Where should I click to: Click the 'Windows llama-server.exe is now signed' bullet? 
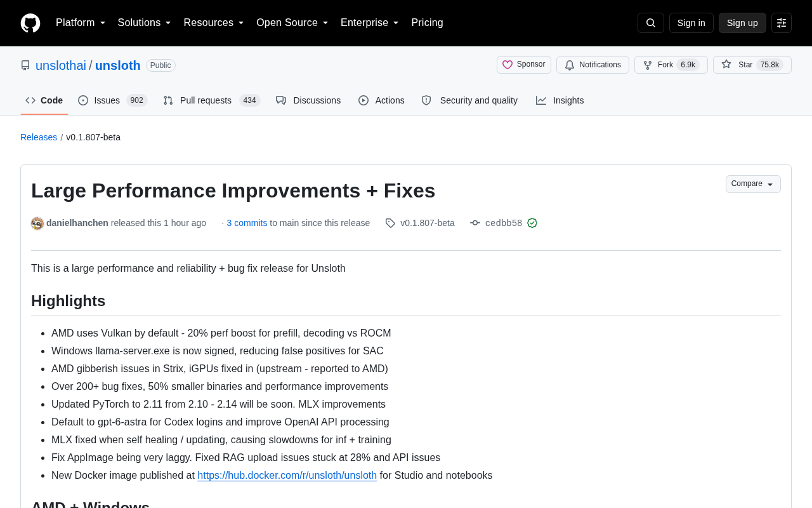218,351
